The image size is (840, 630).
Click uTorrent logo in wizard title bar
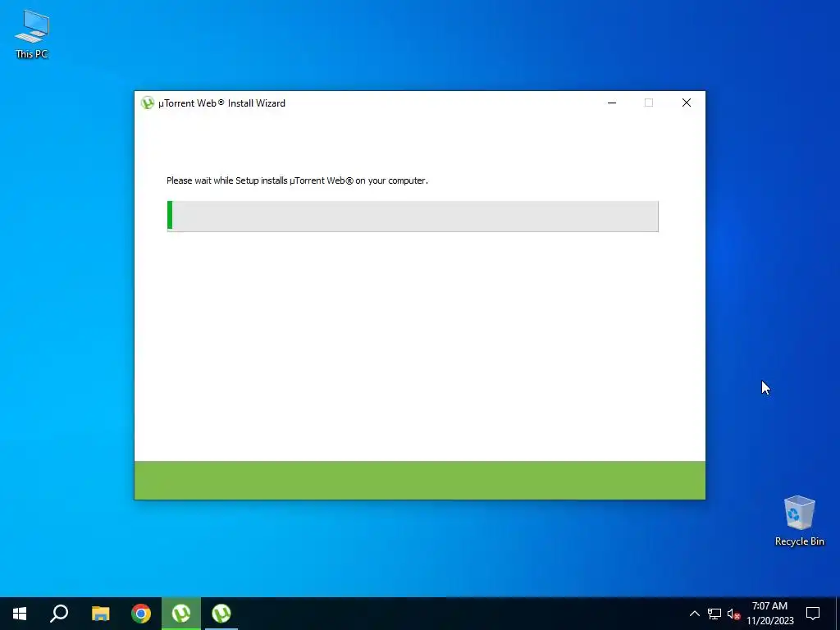[148, 103]
